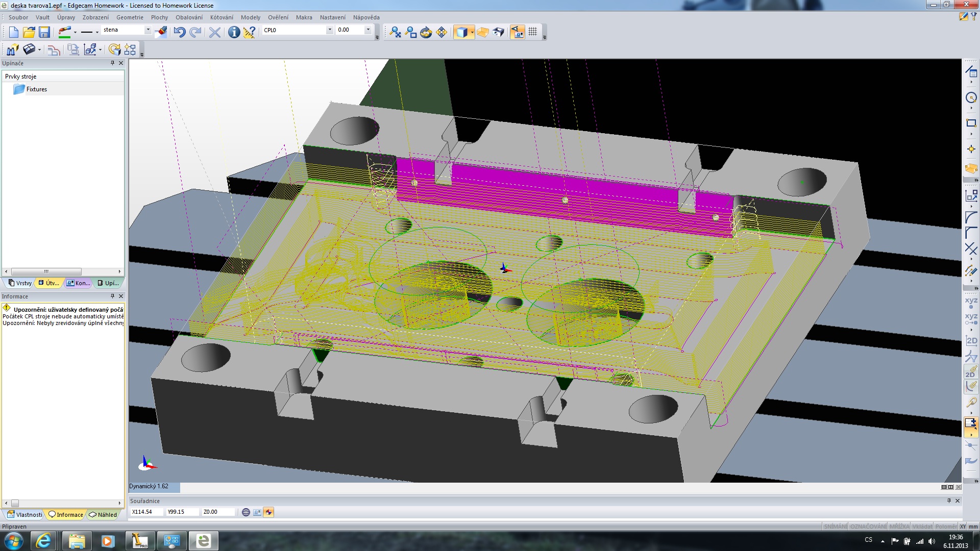This screenshot has width=980, height=551.
Task: Click the Save diskette icon
Action: [44, 32]
